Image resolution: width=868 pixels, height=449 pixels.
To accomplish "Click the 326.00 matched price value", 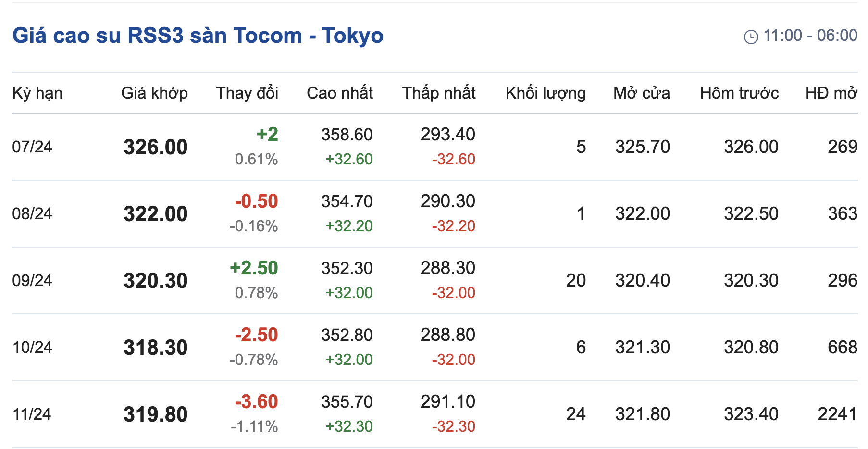I will [155, 147].
